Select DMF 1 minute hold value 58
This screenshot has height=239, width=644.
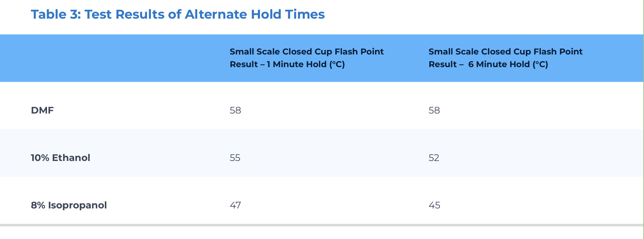pos(235,110)
